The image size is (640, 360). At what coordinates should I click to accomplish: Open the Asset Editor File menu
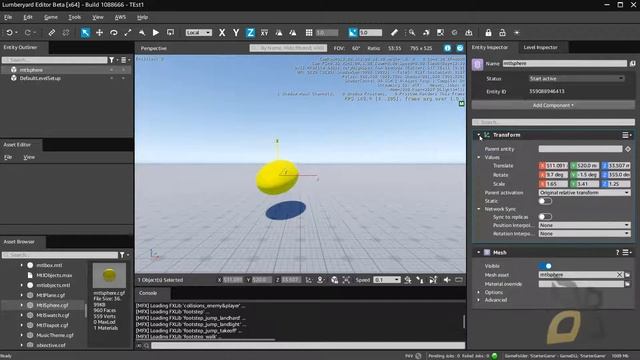tap(8, 157)
